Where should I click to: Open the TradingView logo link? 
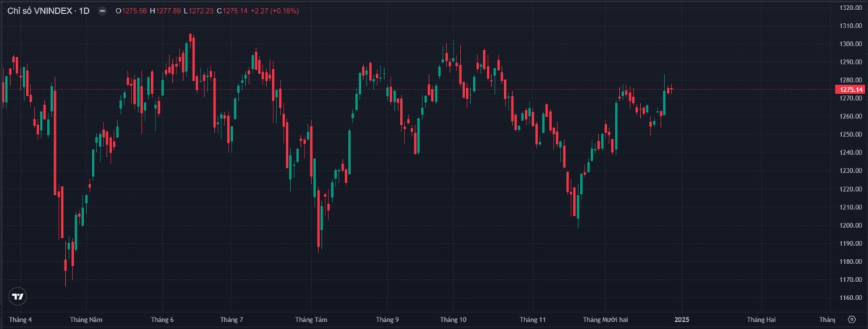(18, 296)
